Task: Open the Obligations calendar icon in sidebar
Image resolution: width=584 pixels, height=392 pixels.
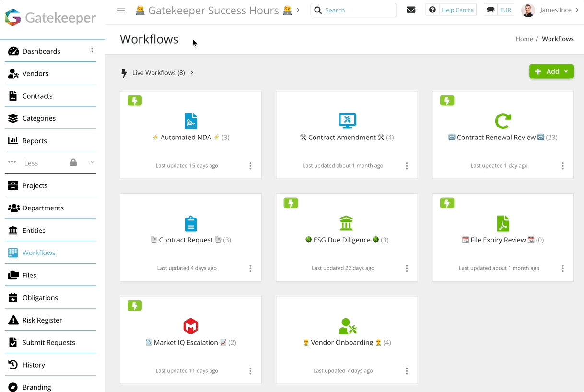Action: [x=12, y=297]
